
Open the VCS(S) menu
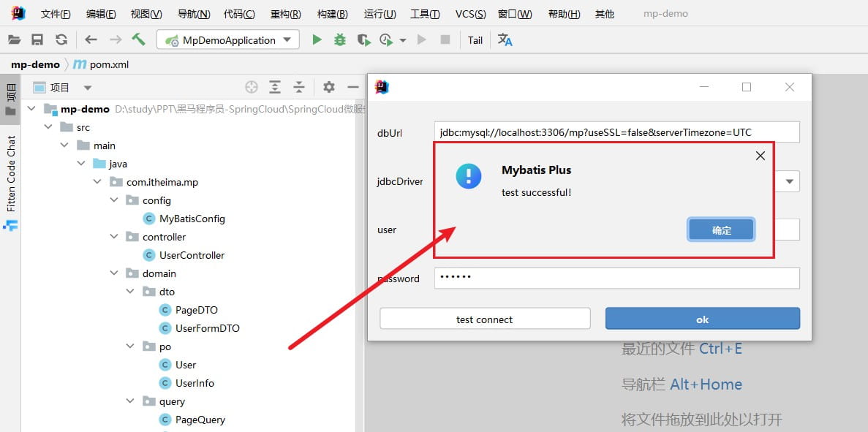click(470, 14)
